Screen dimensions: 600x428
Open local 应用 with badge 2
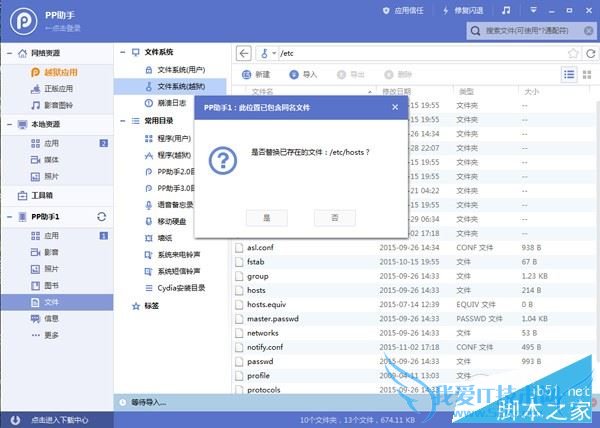click(57, 143)
